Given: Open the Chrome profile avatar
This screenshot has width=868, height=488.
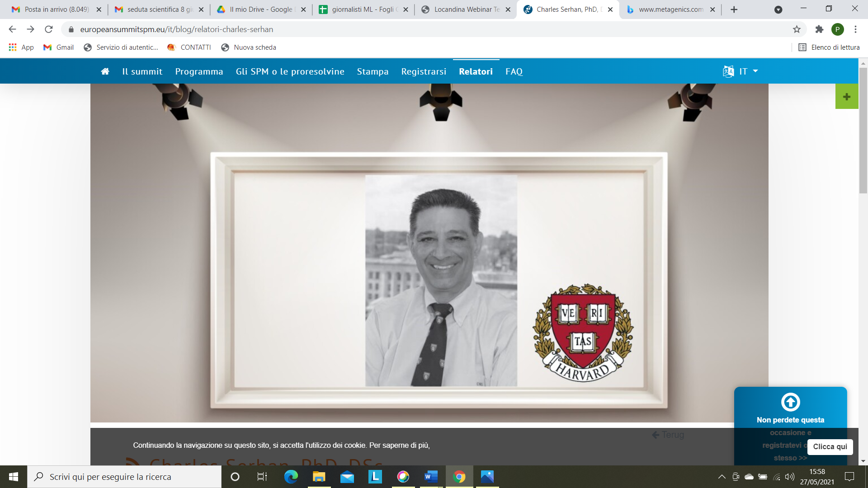Looking at the screenshot, I should pyautogui.click(x=837, y=29).
